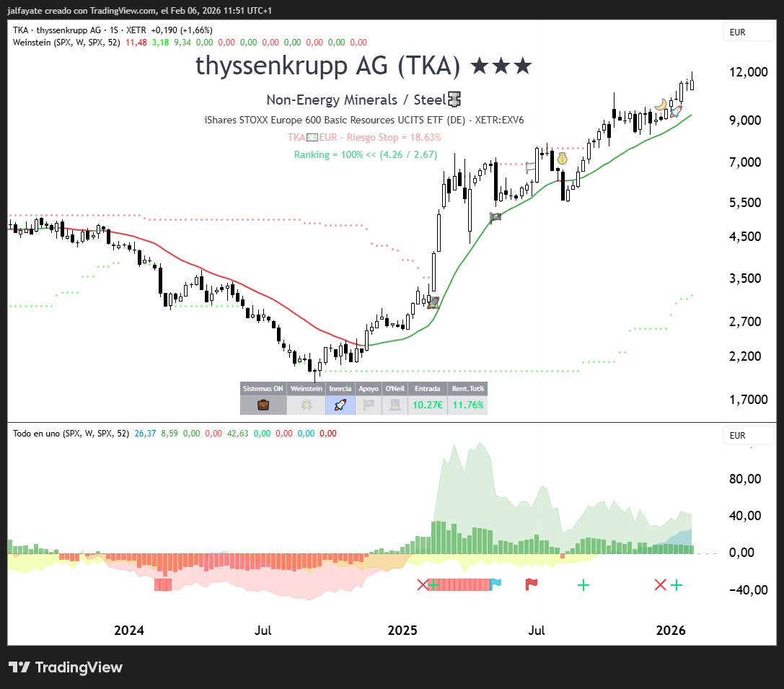The width and height of the screenshot is (784, 689).
Task: Open the EUR currency selector on main chart
Action: point(748,32)
